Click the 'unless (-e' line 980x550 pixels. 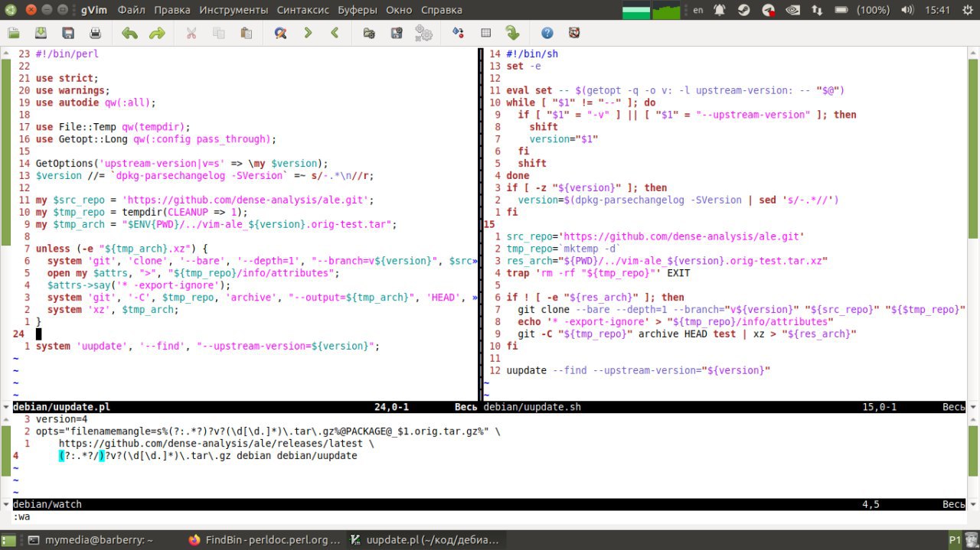pos(122,249)
